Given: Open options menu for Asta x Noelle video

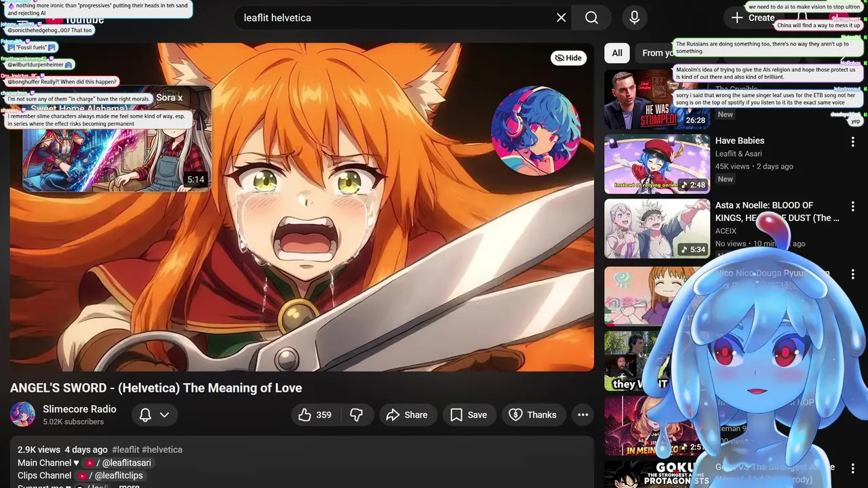Looking at the screenshot, I should pos(852,207).
